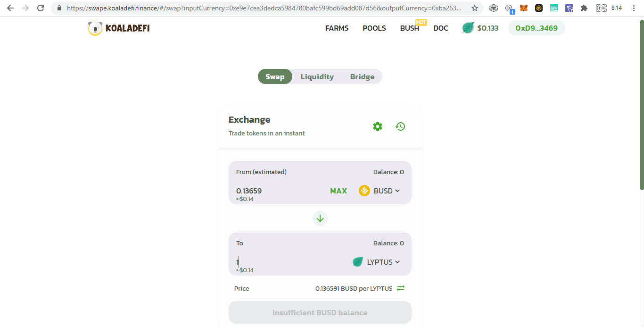644x327 pixels.
Task: Click the LYPTUS leaf token icon
Action: pyautogui.click(x=358, y=262)
